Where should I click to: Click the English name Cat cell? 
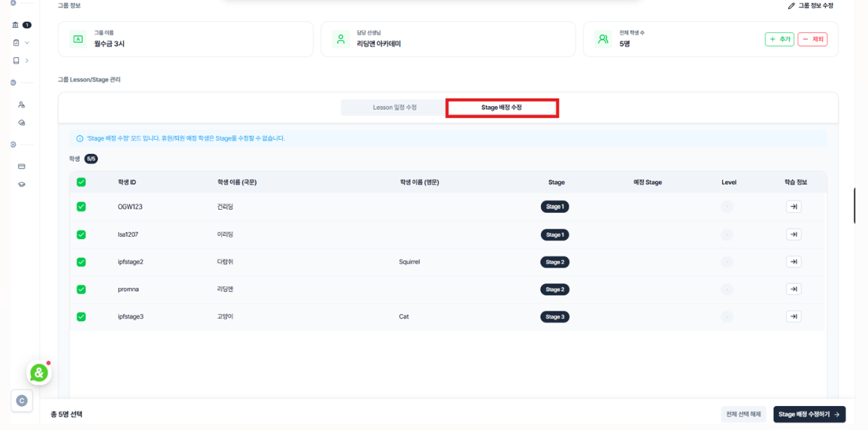pyautogui.click(x=404, y=316)
